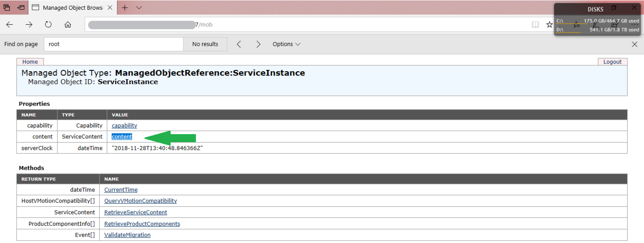Viewport: 644px width, 243px height.
Task: Open the reading view book icon
Action: click(x=535, y=24)
